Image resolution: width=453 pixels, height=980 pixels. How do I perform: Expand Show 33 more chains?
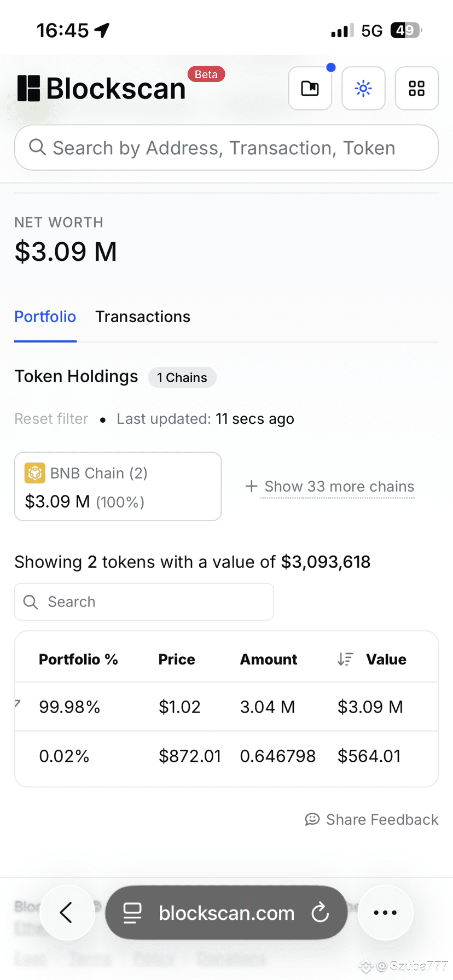click(330, 486)
